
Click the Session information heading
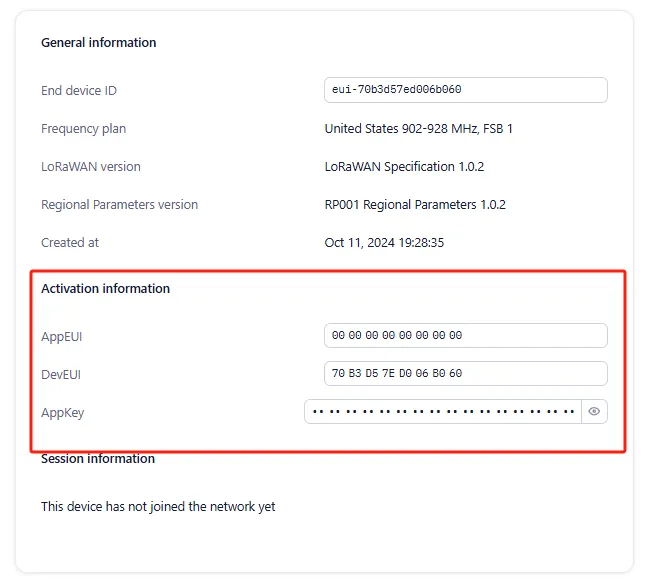pos(98,459)
